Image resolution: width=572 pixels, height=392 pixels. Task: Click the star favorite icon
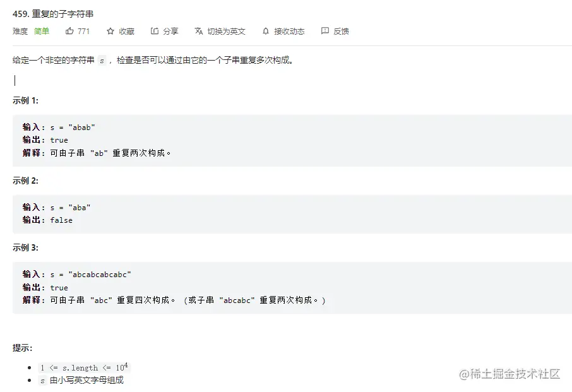click(x=110, y=31)
